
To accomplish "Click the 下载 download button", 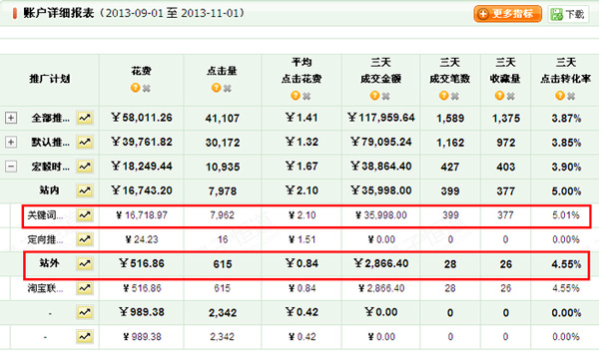I will [568, 14].
